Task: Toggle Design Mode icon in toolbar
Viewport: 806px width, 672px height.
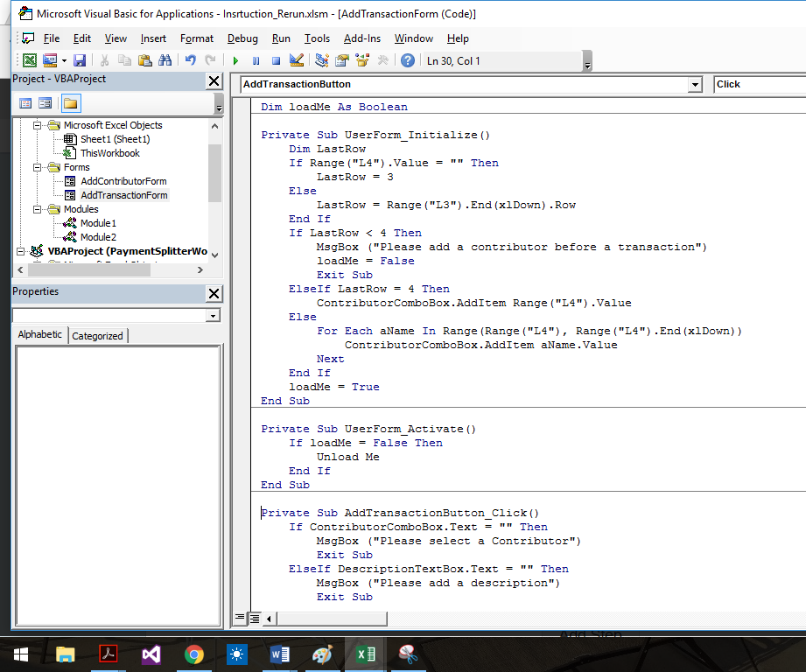Action: click(296, 60)
